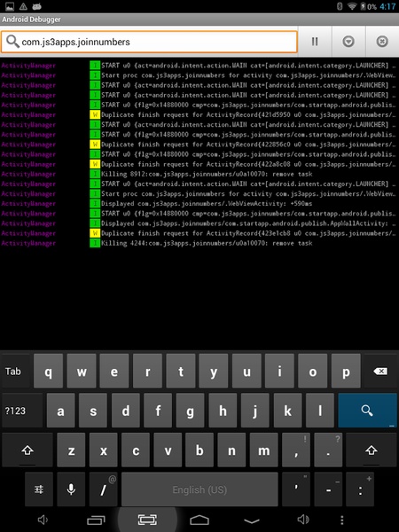Tap the period key
The height and width of the screenshot is (532, 399).
tap(328, 450)
